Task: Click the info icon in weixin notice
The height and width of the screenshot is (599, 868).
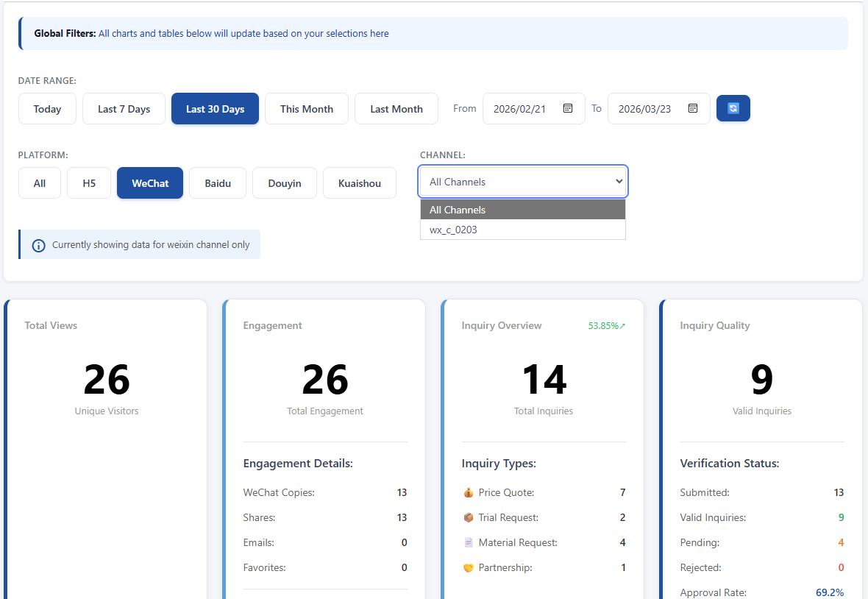Action: tap(38, 245)
